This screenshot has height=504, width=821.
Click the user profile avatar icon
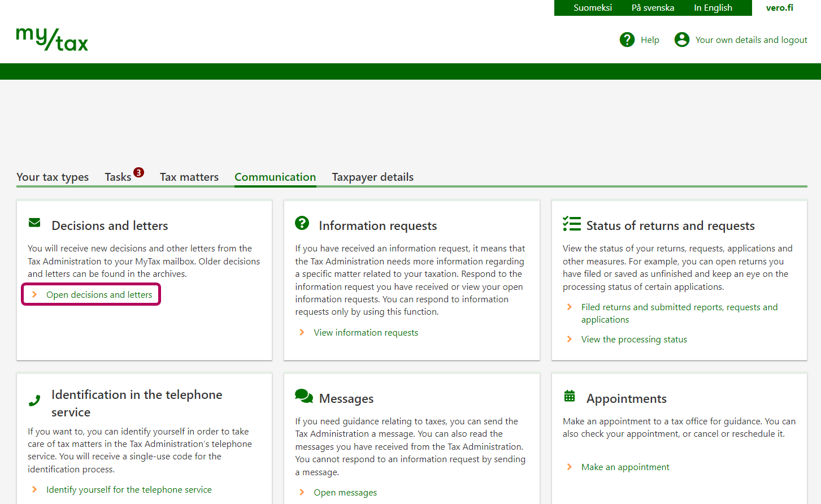682,40
